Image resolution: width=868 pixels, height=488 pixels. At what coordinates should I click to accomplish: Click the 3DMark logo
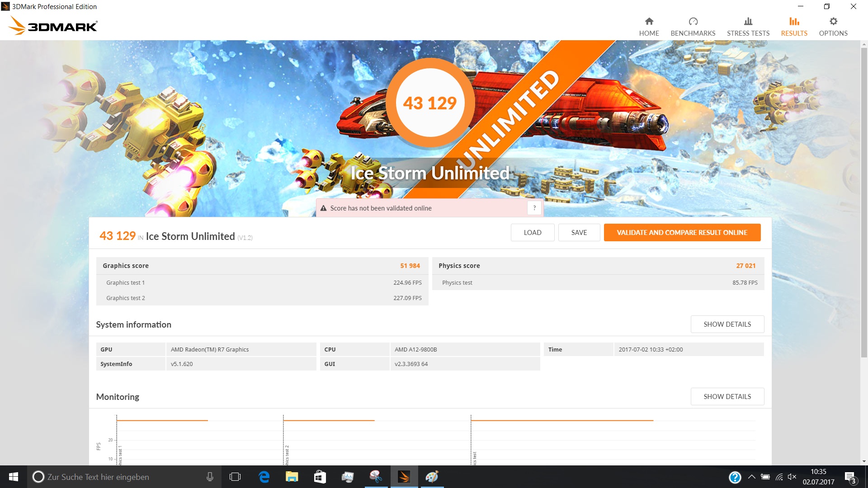tap(53, 26)
